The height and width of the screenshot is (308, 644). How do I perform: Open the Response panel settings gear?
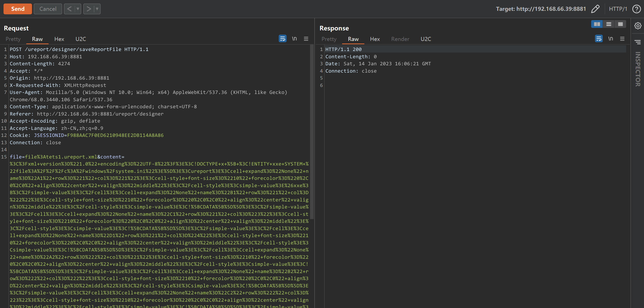637,26
